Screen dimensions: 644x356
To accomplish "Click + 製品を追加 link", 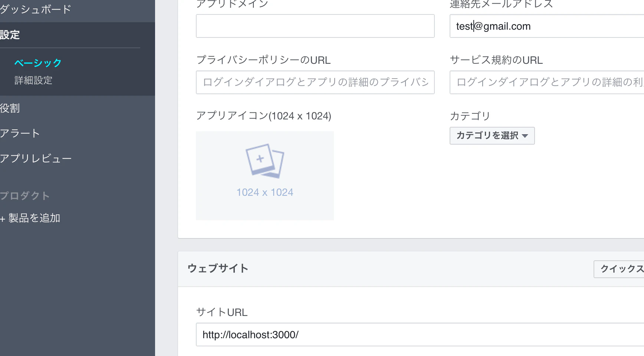I will (x=30, y=218).
